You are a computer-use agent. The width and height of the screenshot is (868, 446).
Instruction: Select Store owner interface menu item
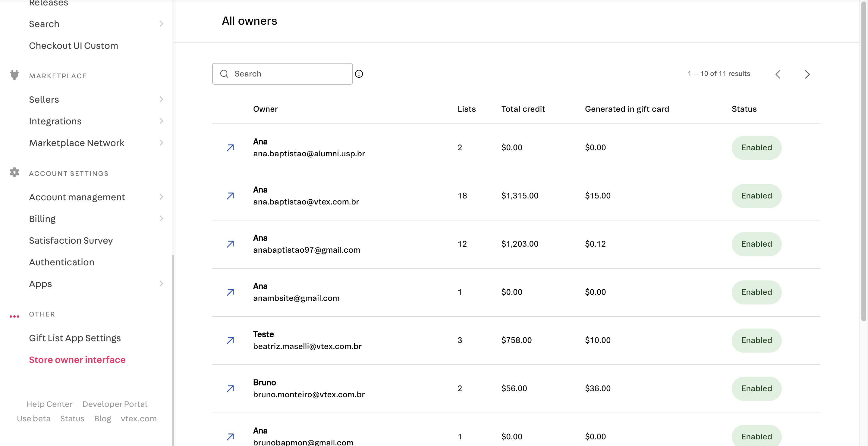[77, 360]
